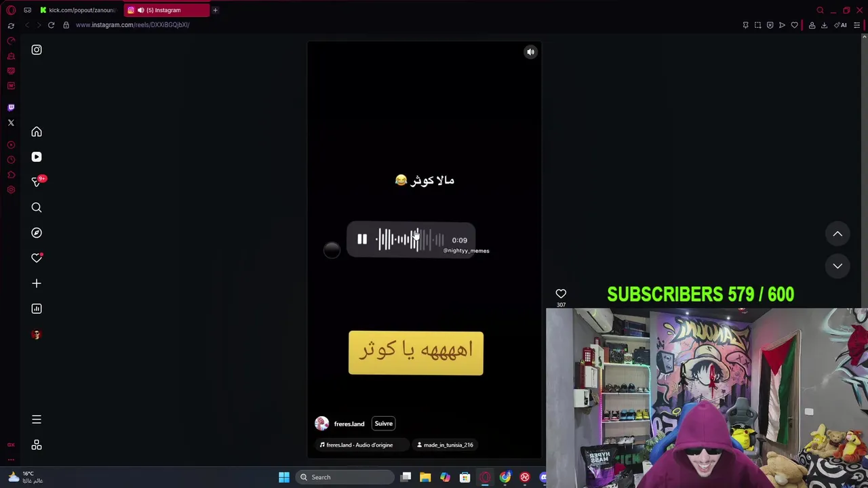
Task: Toggle the ad blocker shield icon
Action: click(x=770, y=25)
